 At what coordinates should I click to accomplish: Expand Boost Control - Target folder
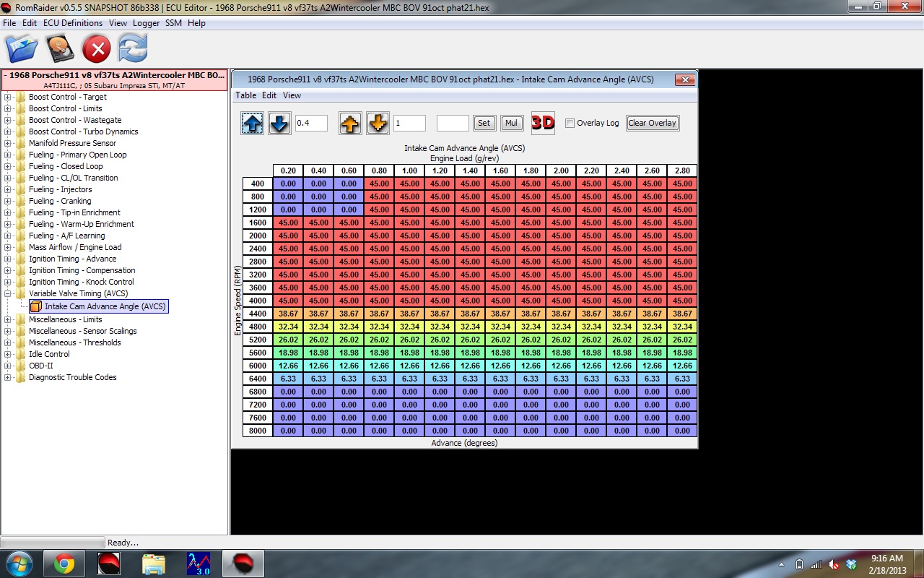click(x=8, y=97)
